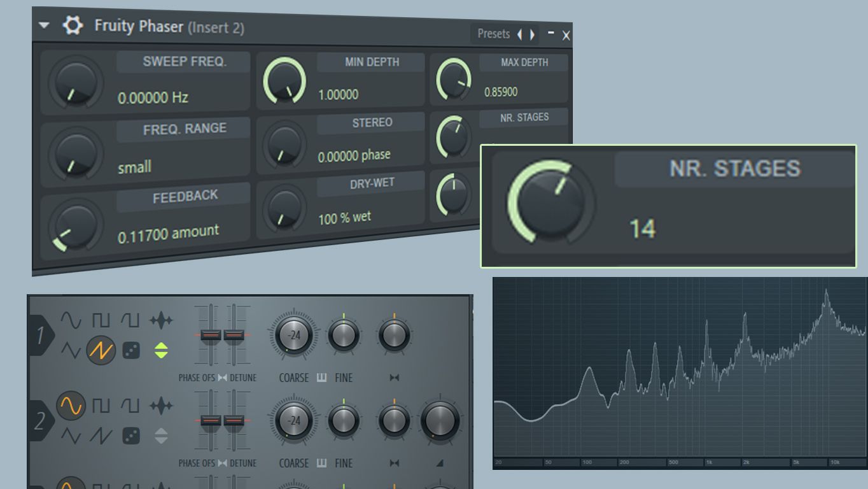Disable oscillator 1 green invert arrows
868x489 pixels.
(162, 350)
